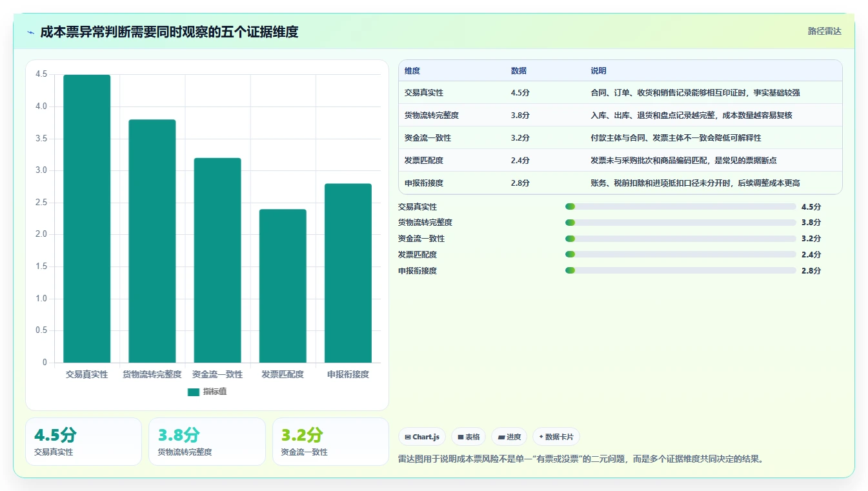Click the 说明 column header
Image resolution: width=868 pixels, height=491 pixels.
click(x=598, y=71)
